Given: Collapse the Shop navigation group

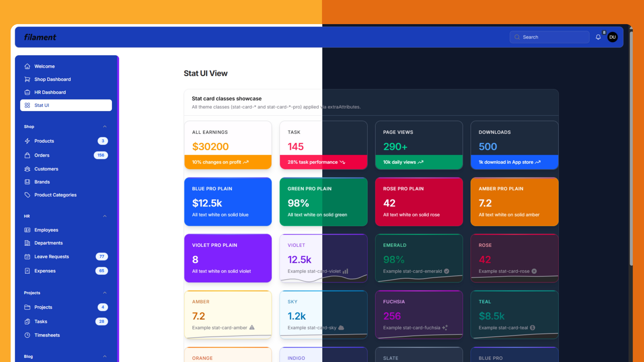Looking at the screenshot, I should point(105,127).
